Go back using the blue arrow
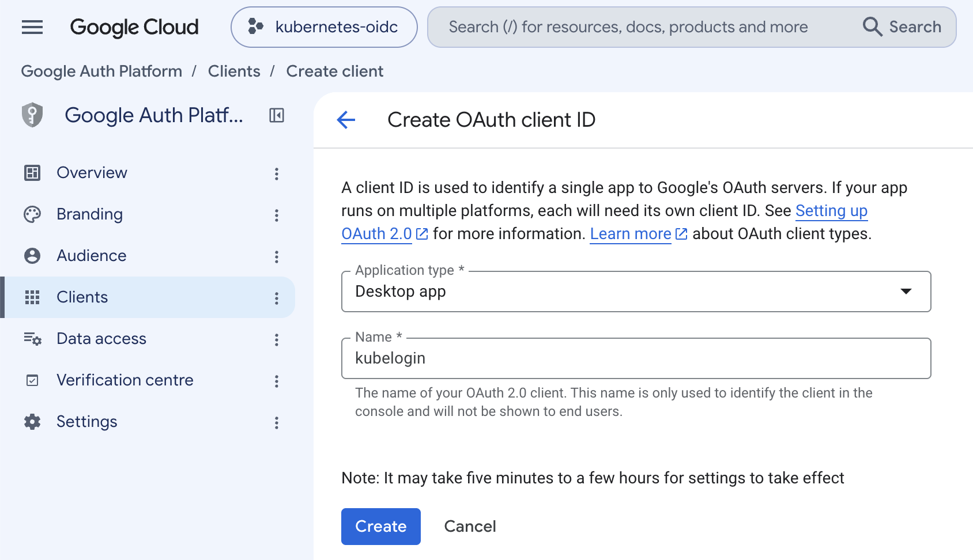The image size is (973, 560). pyautogui.click(x=346, y=120)
